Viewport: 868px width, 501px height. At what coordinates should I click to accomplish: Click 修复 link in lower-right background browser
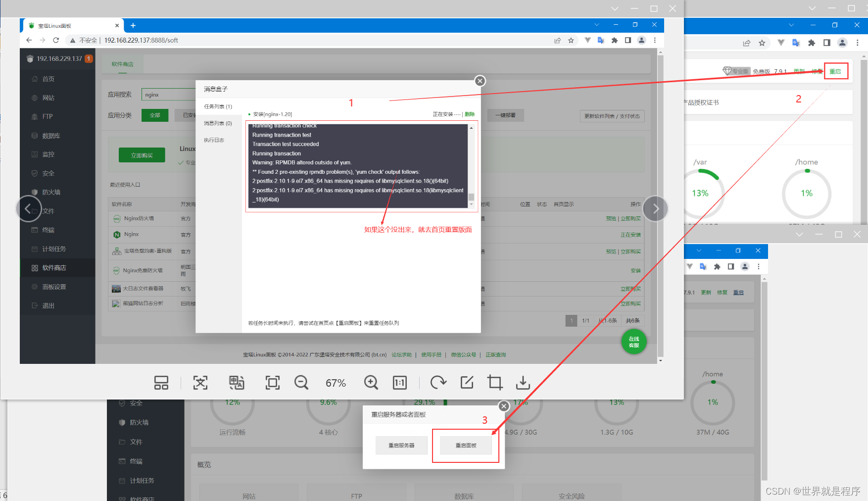click(722, 292)
